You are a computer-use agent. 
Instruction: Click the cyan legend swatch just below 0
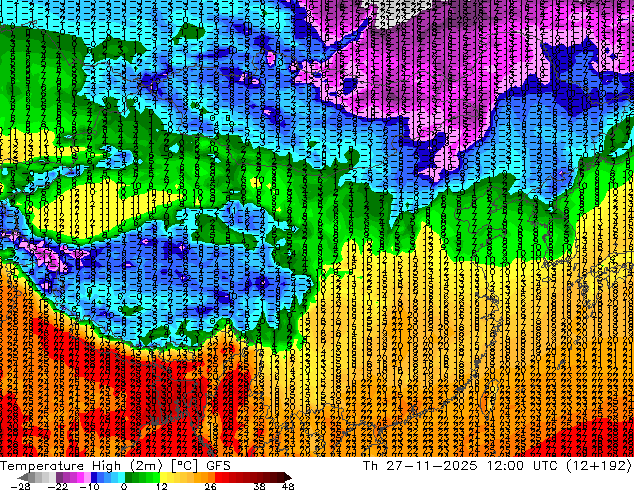[x=121, y=477]
